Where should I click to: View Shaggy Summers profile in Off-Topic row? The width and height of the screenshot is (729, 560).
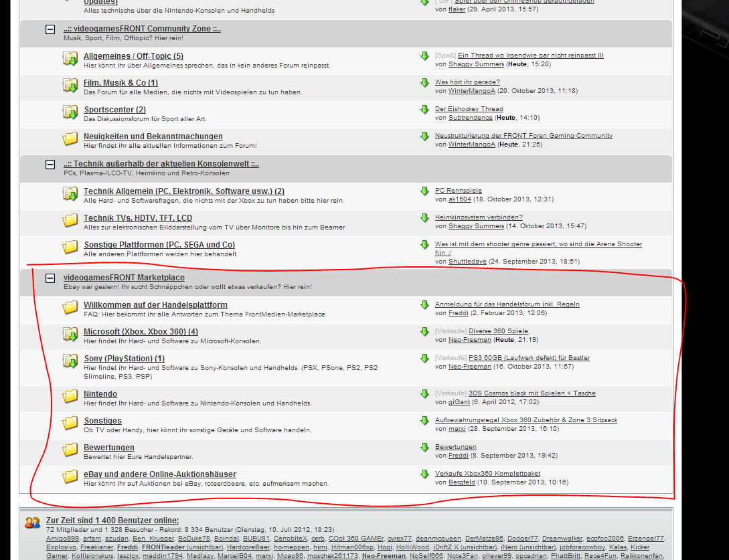[x=476, y=64]
